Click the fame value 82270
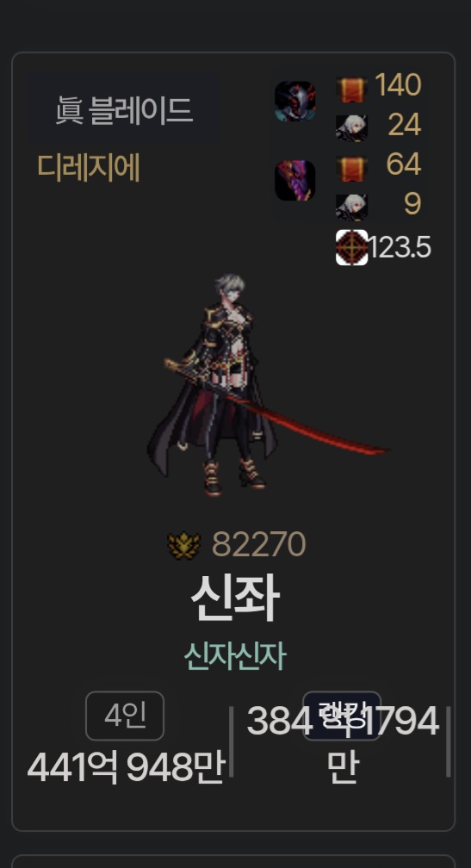The width and height of the screenshot is (471, 868). point(258,545)
